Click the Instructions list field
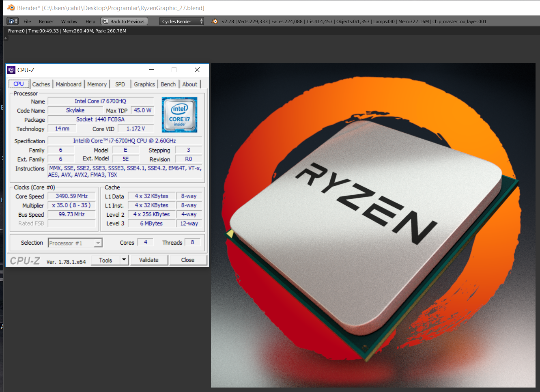 pos(125,171)
